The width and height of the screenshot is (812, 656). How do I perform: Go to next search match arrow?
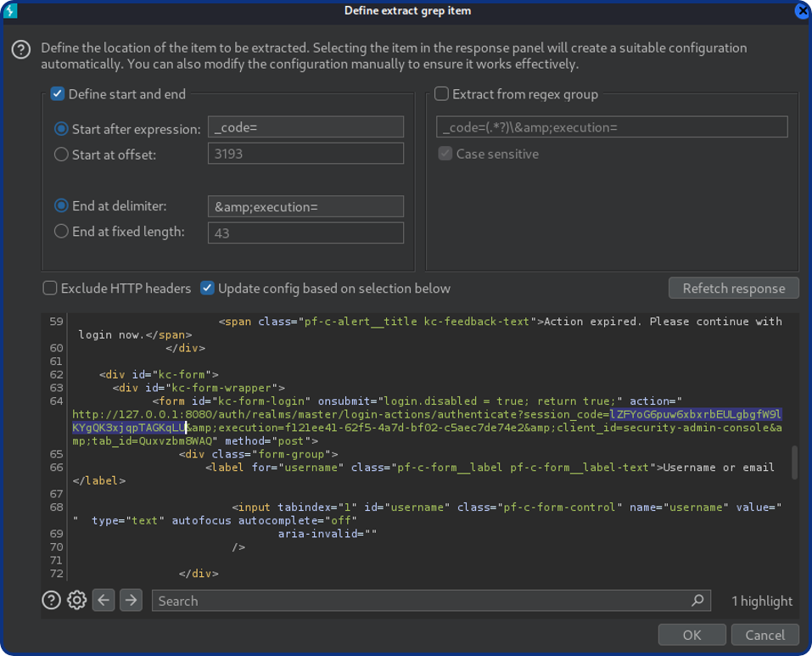pos(131,600)
